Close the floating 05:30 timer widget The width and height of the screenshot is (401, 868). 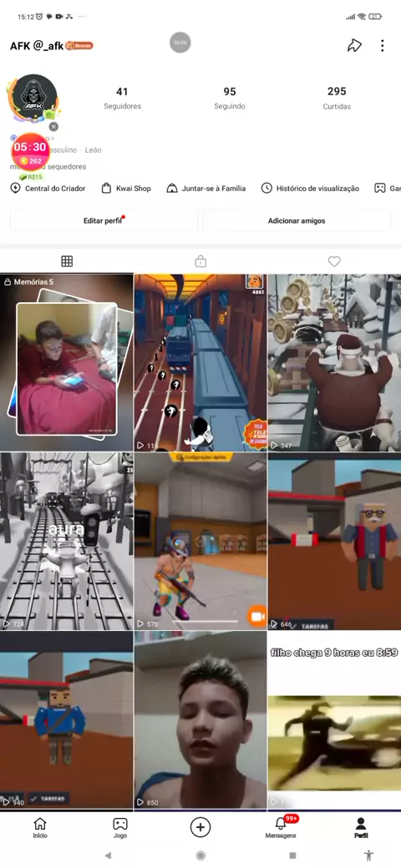tap(53, 127)
